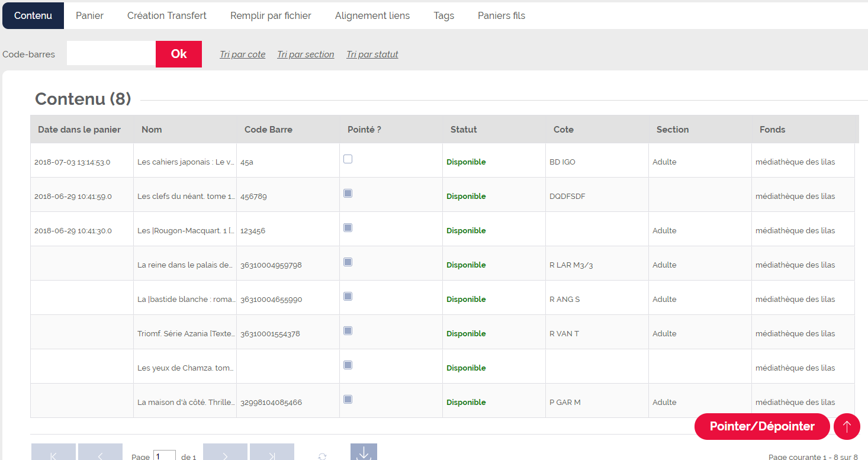
Task: Click barcode cell 36310004959798
Action: pos(288,265)
